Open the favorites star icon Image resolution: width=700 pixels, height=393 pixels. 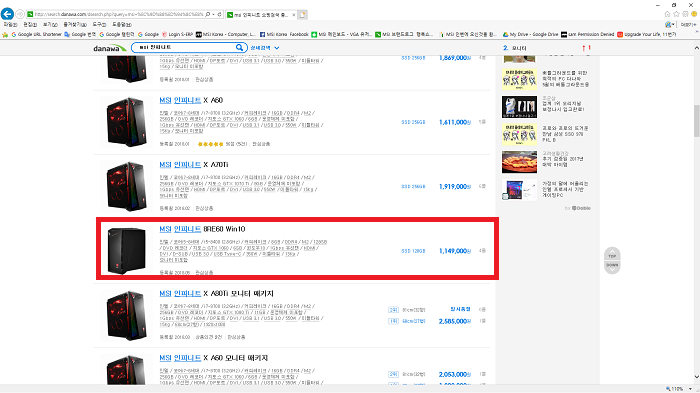tap(676, 14)
